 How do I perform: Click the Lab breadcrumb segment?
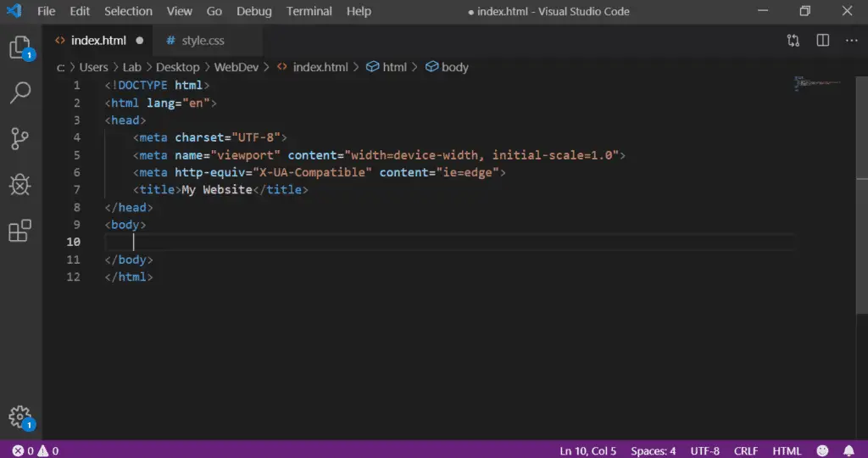point(131,67)
